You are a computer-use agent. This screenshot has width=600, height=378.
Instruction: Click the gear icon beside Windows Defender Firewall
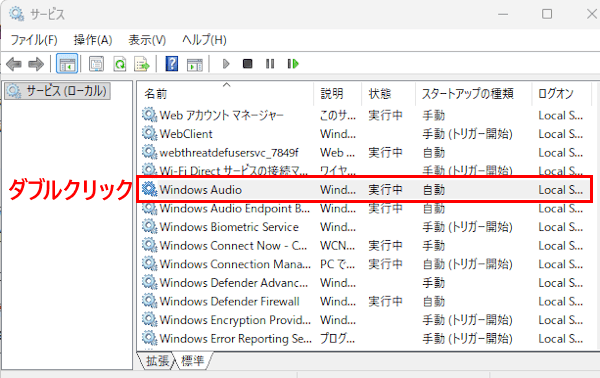click(x=149, y=301)
